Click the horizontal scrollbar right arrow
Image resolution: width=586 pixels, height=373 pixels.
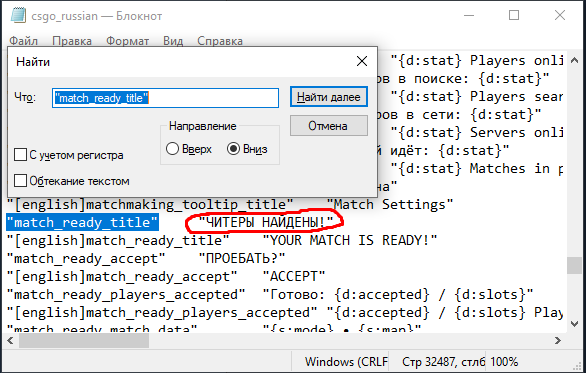(558, 340)
